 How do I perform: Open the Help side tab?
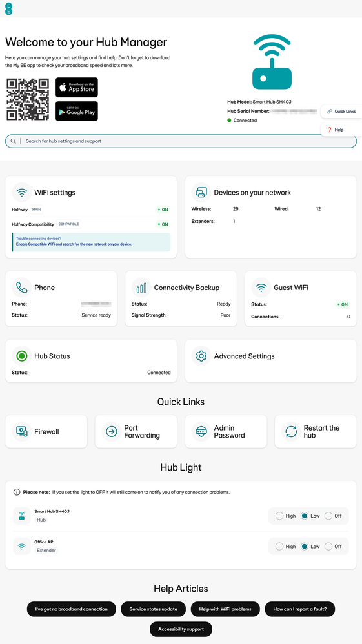tap(341, 130)
